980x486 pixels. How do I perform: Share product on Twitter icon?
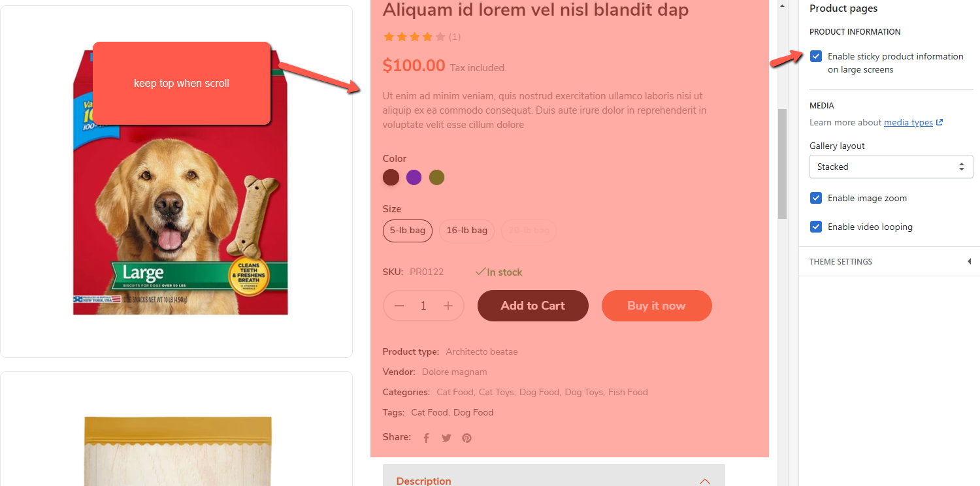pos(446,438)
